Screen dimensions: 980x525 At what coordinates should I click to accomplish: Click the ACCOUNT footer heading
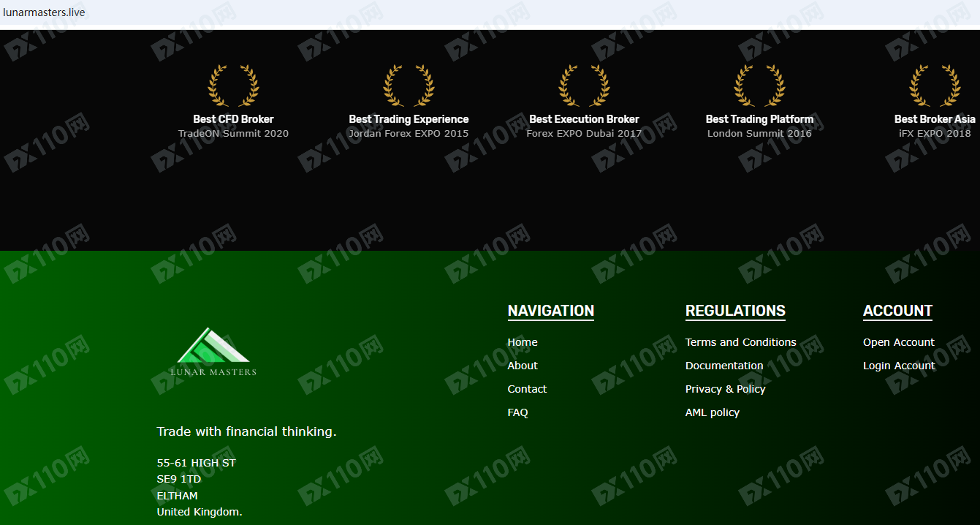point(897,311)
